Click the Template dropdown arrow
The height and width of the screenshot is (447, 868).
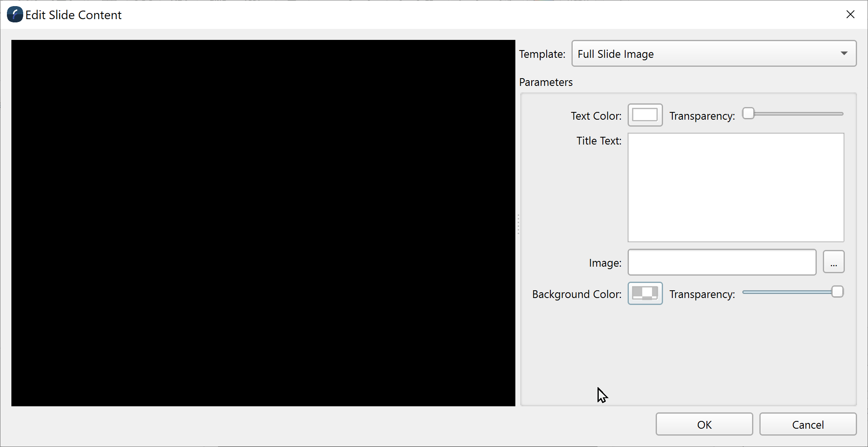844,54
